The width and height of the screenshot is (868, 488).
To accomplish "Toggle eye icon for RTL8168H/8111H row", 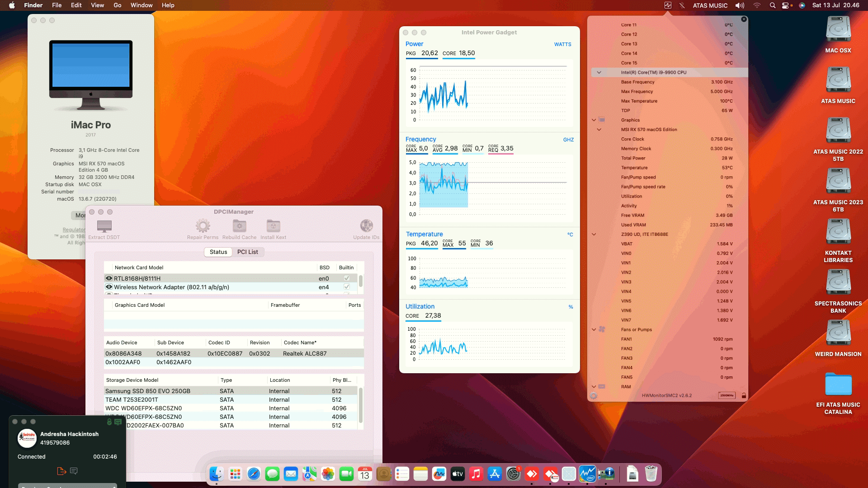I will (109, 278).
